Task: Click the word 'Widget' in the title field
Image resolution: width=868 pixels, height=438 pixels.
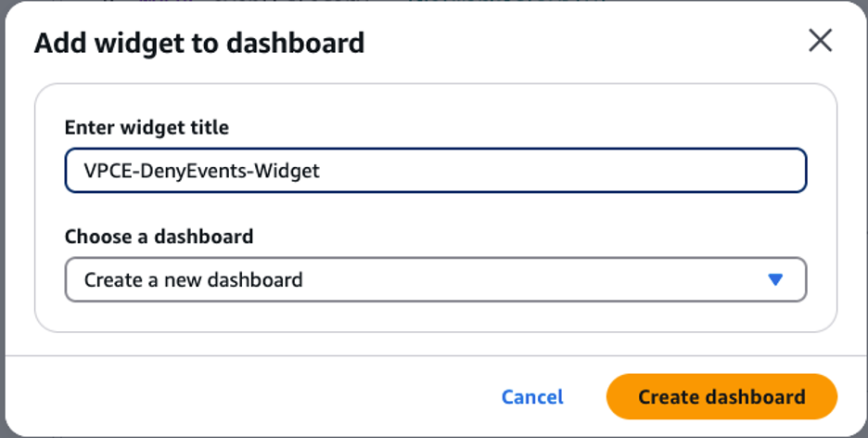Action: (289, 171)
